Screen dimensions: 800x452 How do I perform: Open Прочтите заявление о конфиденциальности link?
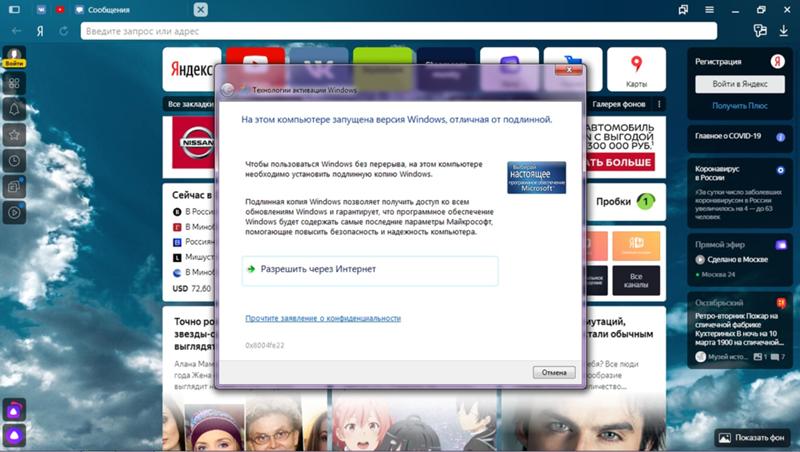pyautogui.click(x=323, y=318)
